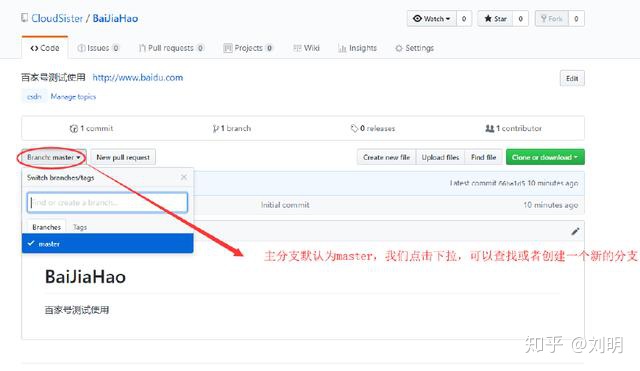Click New pull request button
Image resolution: width=640 pixels, height=371 pixels.
[123, 157]
